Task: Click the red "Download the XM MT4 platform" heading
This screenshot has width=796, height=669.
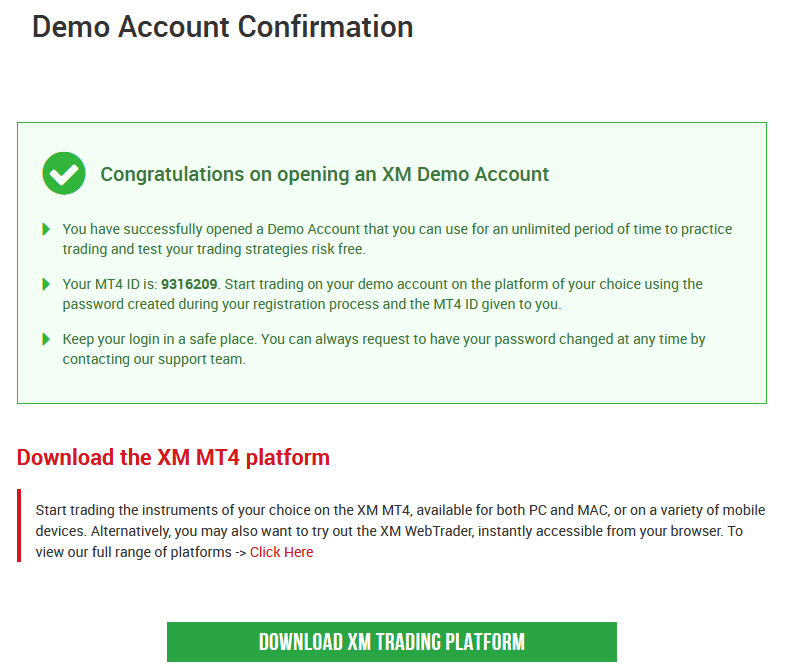Action: pyautogui.click(x=173, y=458)
